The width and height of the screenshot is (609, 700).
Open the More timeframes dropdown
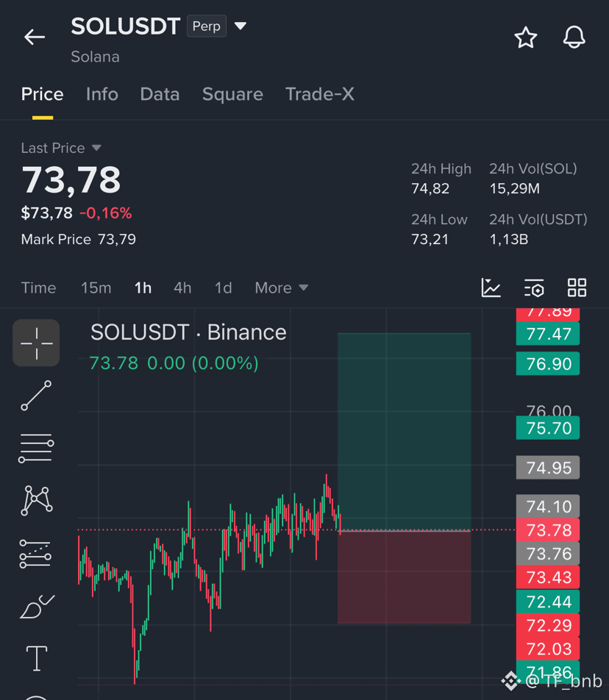point(281,288)
